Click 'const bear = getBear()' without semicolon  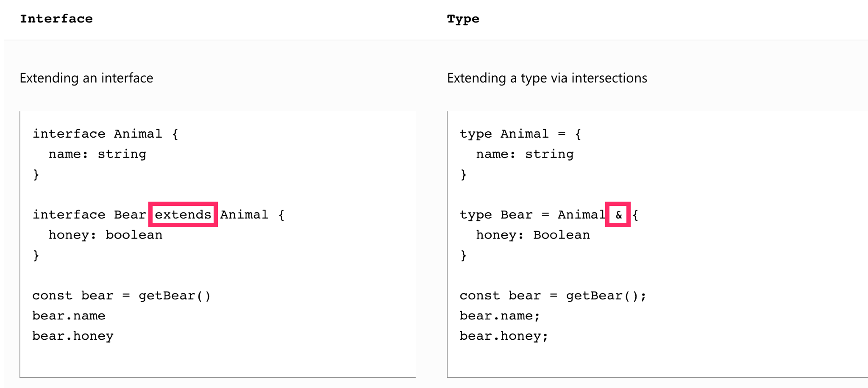[x=122, y=295]
